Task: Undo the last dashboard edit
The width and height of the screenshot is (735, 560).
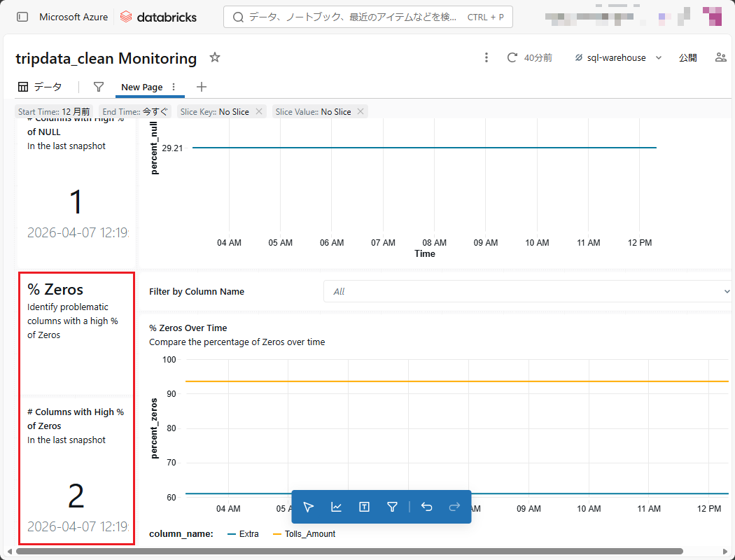Action: pyautogui.click(x=426, y=507)
